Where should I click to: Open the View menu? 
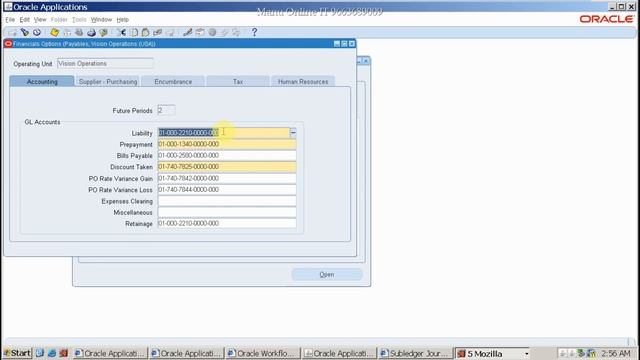click(40, 20)
